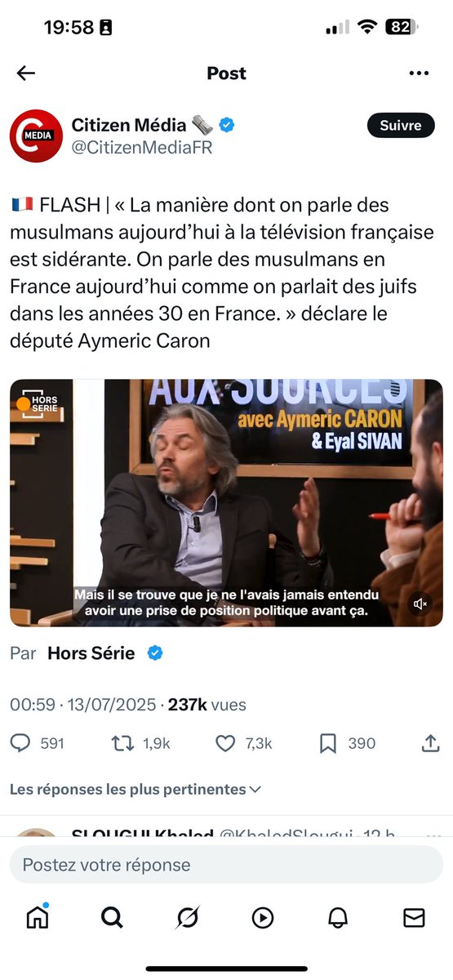
Task: Unmute the video with the speaker icon
Action: pyautogui.click(x=421, y=604)
